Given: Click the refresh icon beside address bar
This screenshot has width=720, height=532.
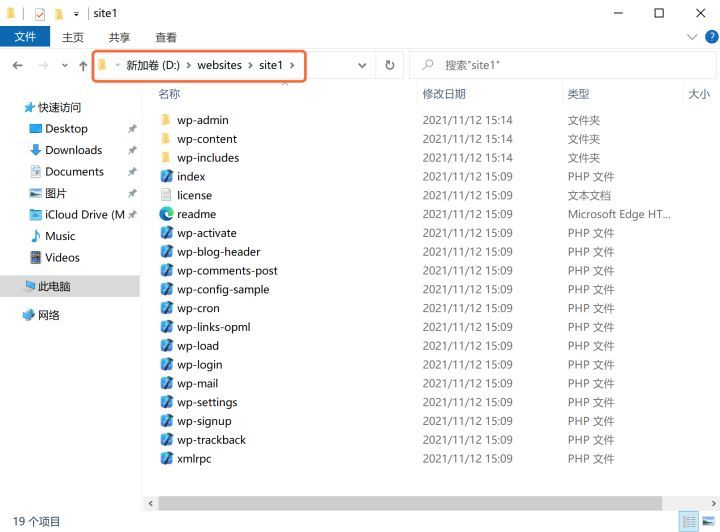Looking at the screenshot, I should pos(389,65).
